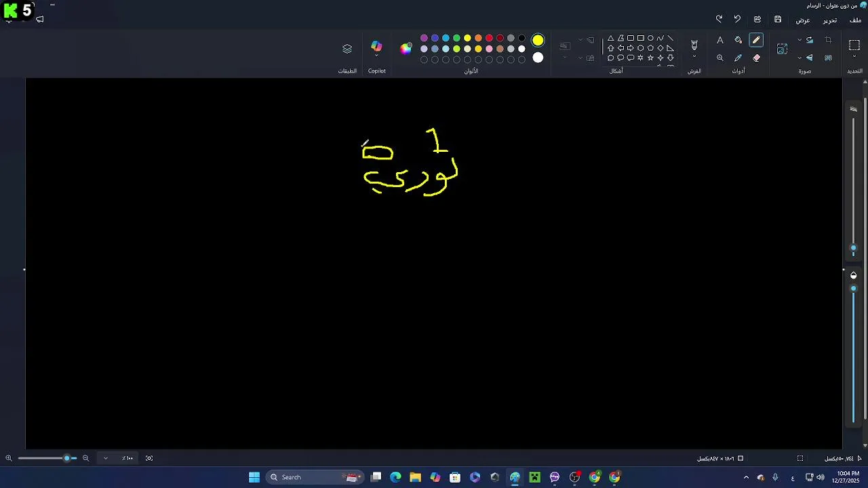Click the taskbar Search box
Screen dimensions: 868x488
(x=314, y=477)
